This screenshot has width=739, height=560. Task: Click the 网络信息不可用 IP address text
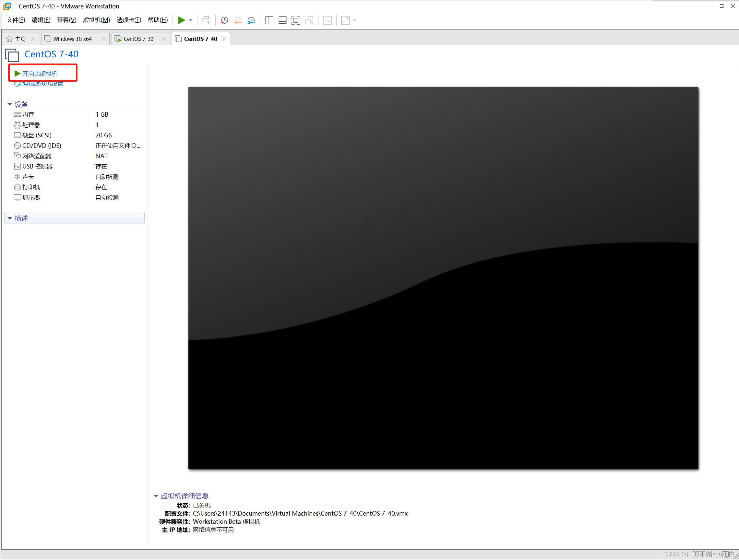coord(213,530)
